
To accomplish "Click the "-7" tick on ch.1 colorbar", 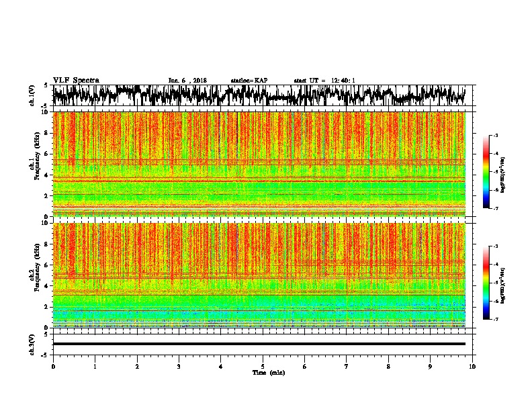I will tap(495, 208).
